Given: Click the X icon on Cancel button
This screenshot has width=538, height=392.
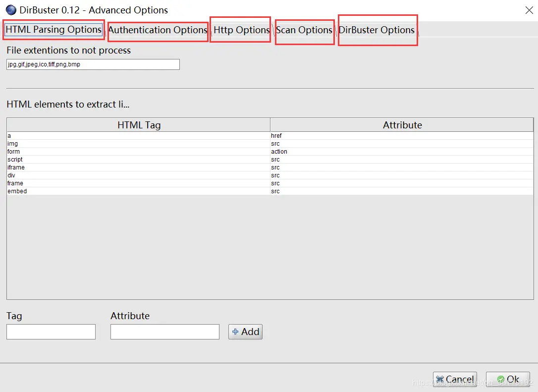Looking at the screenshot, I should click(440, 379).
